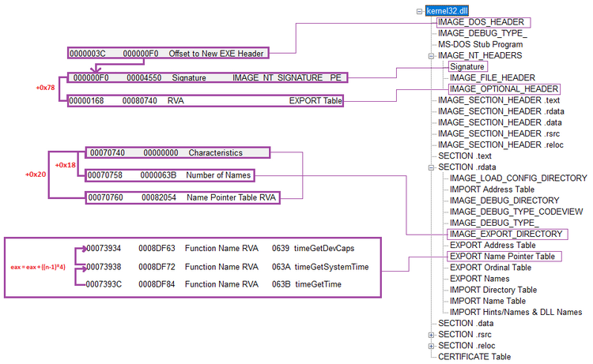Screen dimensions: 593x364
Task: Click the 'Characteristics' row
Action: [x=178, y=152]
